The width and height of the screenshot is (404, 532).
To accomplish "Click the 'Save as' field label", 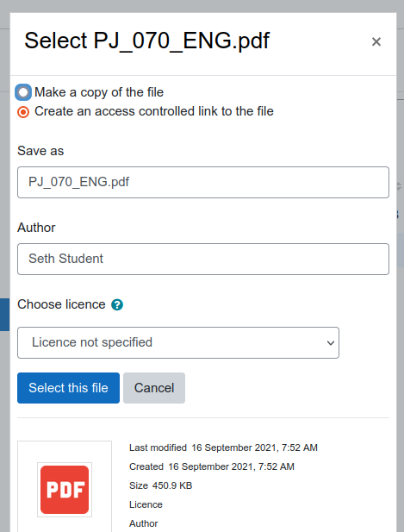I will click(x=40, y=151).
